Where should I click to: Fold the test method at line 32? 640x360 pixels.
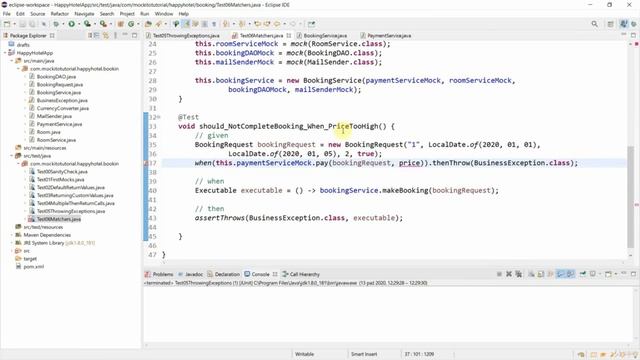159,117
